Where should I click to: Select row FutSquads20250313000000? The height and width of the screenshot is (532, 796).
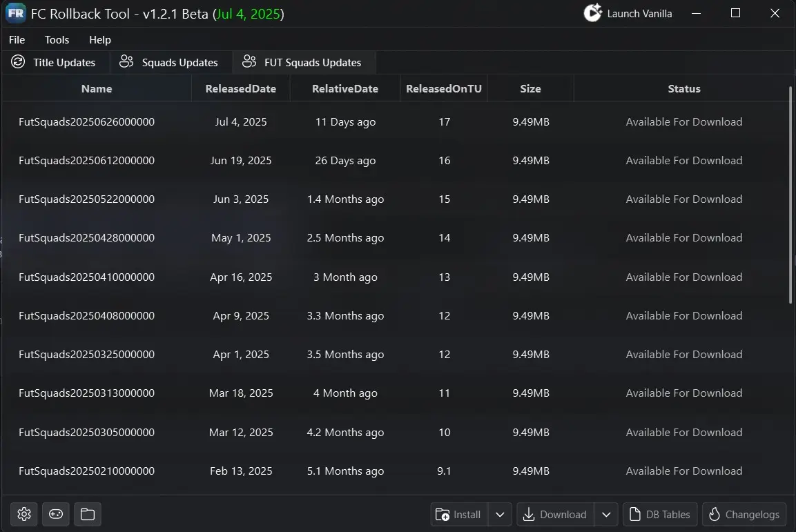click(395, 393)
